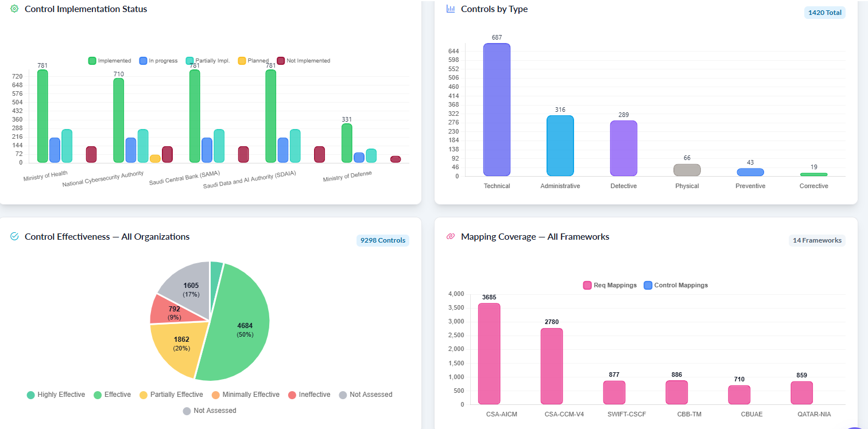868x429 pixels.
Task: Click the National Cybersecurity Authority axis label
Action: coord(103,180)
